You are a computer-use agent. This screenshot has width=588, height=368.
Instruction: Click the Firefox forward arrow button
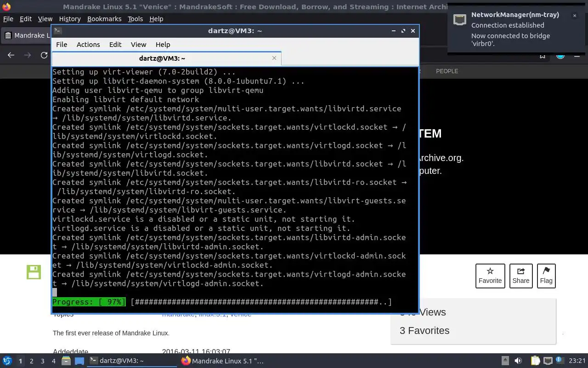click(28, 55)
